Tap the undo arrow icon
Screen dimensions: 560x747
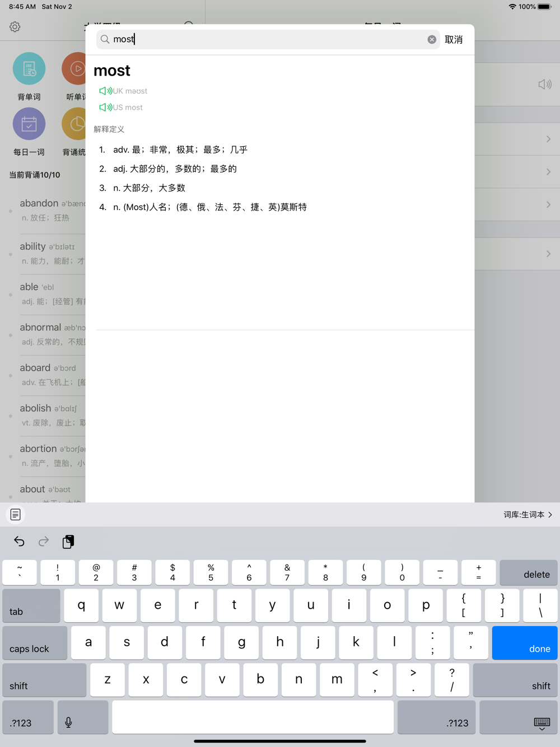tap(19, 541)
